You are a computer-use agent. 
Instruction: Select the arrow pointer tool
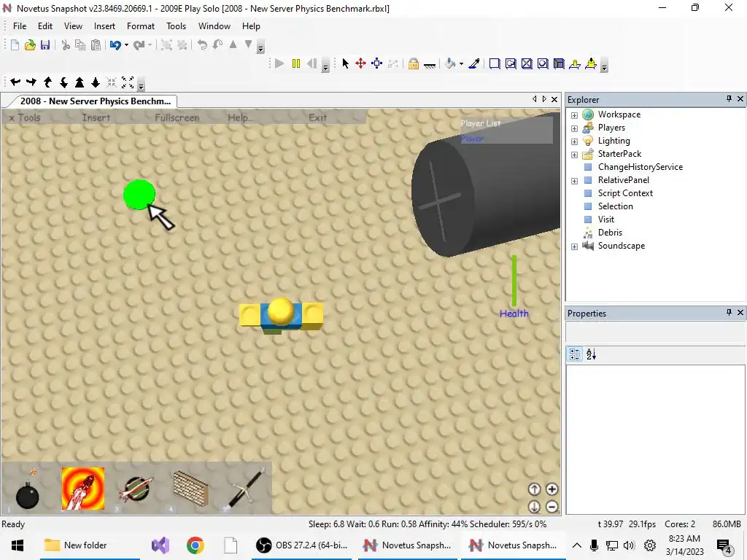(x=345, y=63)
